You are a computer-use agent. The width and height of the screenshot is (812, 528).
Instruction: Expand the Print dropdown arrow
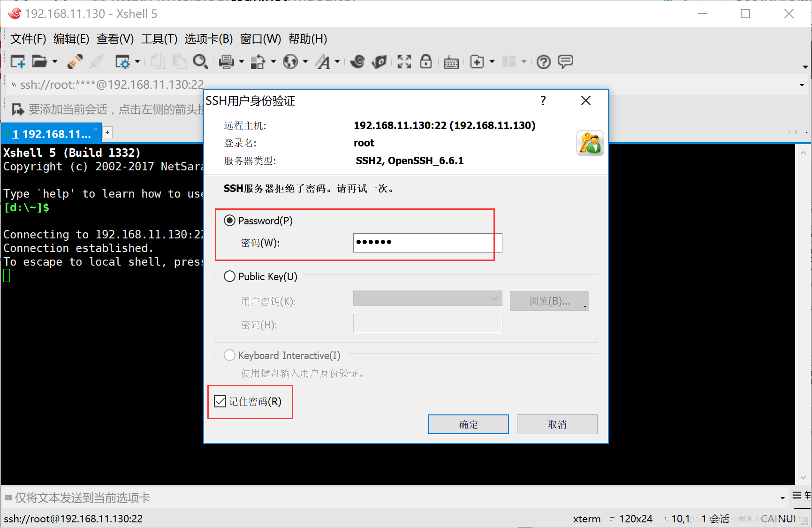click(x=242, y=61)
